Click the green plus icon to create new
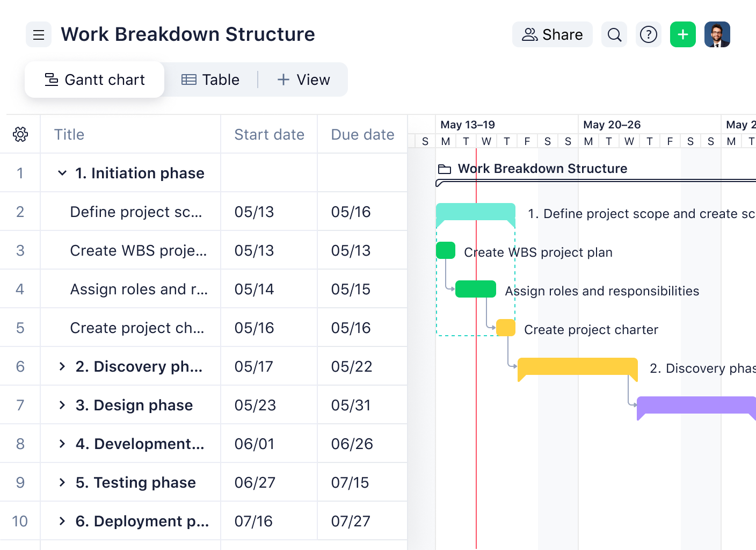 pos(682,34)
